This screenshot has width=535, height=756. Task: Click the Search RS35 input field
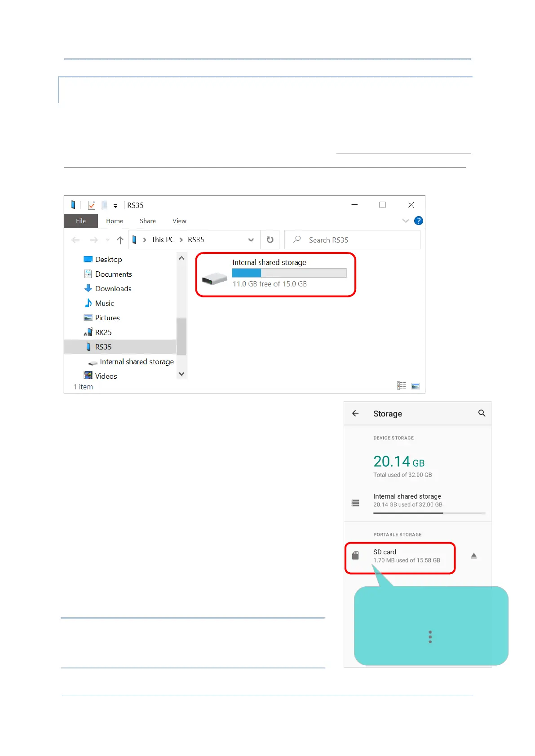(x=353, y=240)
